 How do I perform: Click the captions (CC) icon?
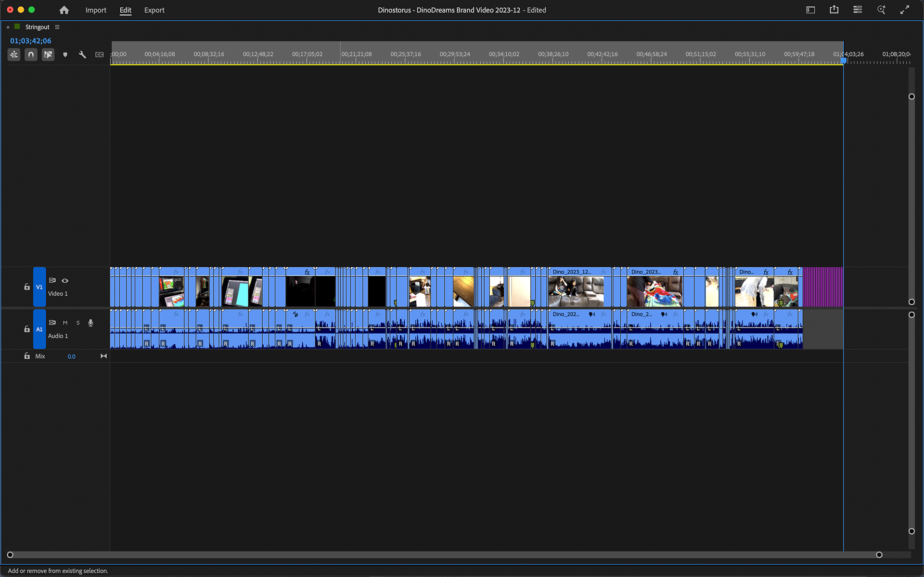(x=99, y=54)
